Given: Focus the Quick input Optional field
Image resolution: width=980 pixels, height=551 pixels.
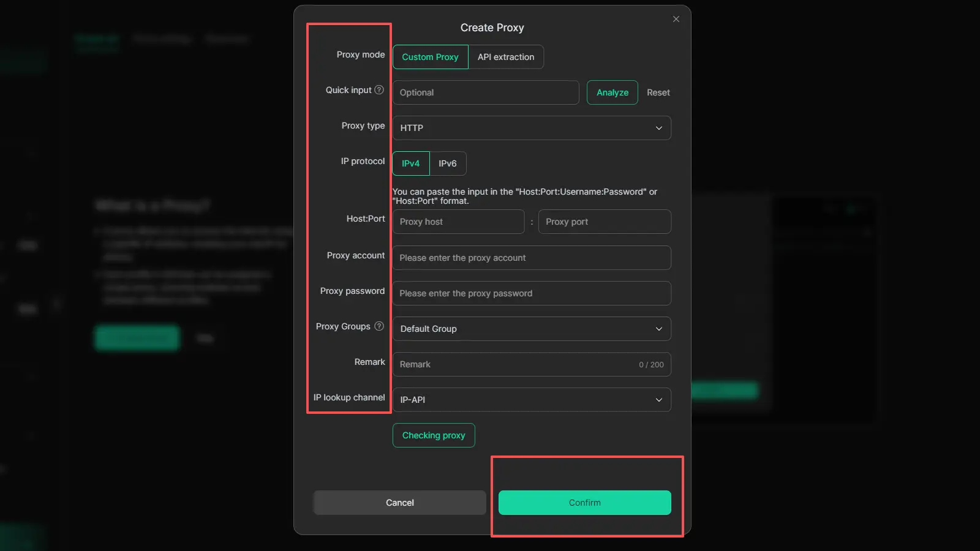Looking at the screenshot, I should 485,92.
